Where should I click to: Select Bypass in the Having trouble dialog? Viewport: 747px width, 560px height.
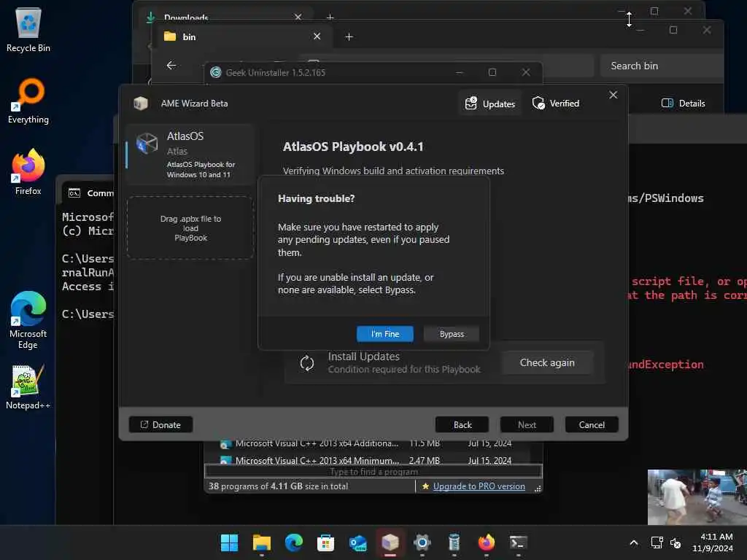451,334
